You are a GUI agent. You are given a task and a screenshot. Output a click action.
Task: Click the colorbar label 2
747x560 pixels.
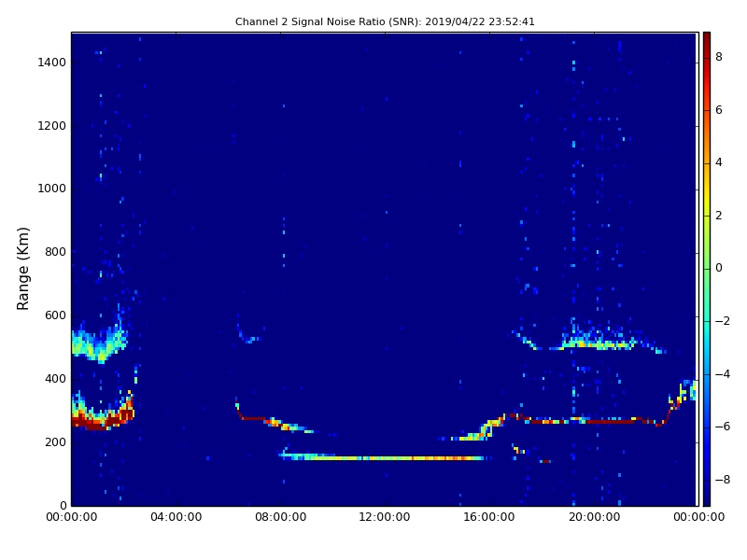pos(719,216)
